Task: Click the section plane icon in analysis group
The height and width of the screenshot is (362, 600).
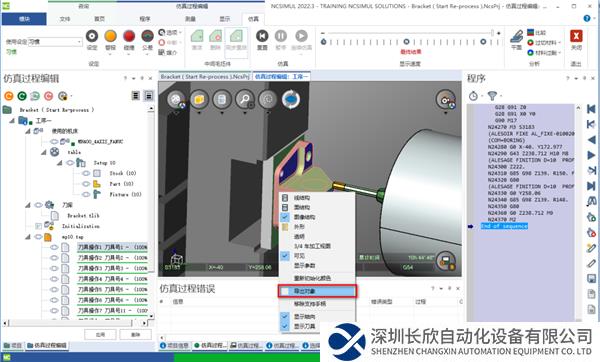Action: tap(517, 37)
